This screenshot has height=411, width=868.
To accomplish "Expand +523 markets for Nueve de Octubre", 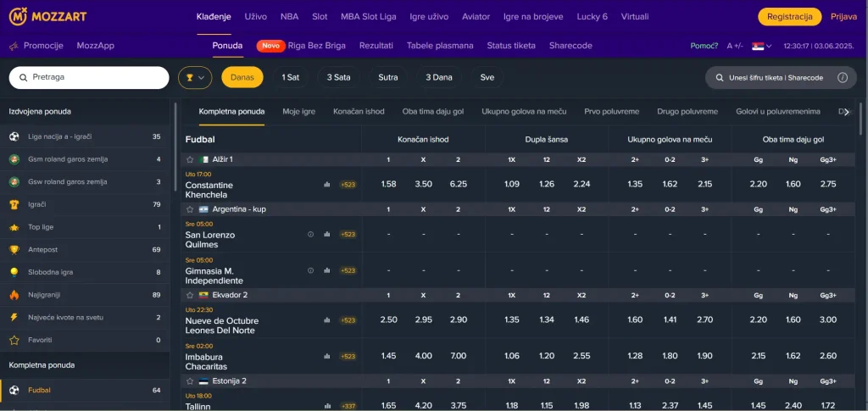I will (348, 320).
